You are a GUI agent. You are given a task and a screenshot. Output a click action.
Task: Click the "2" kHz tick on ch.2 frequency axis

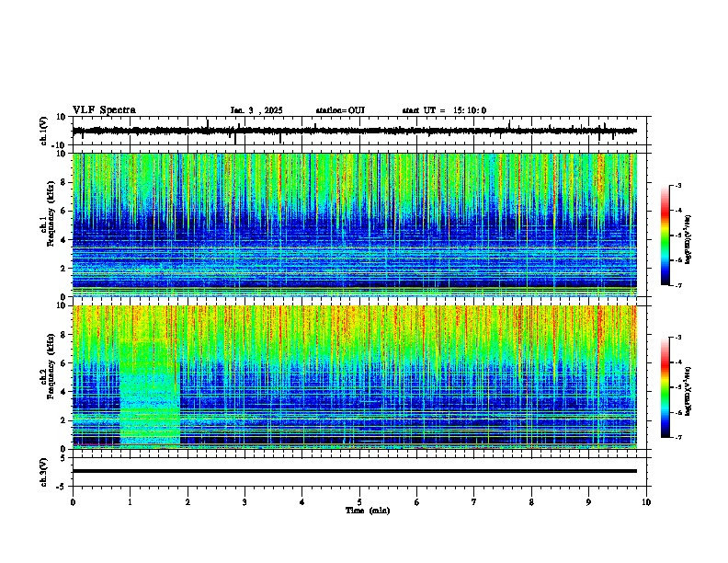[64, 420]
